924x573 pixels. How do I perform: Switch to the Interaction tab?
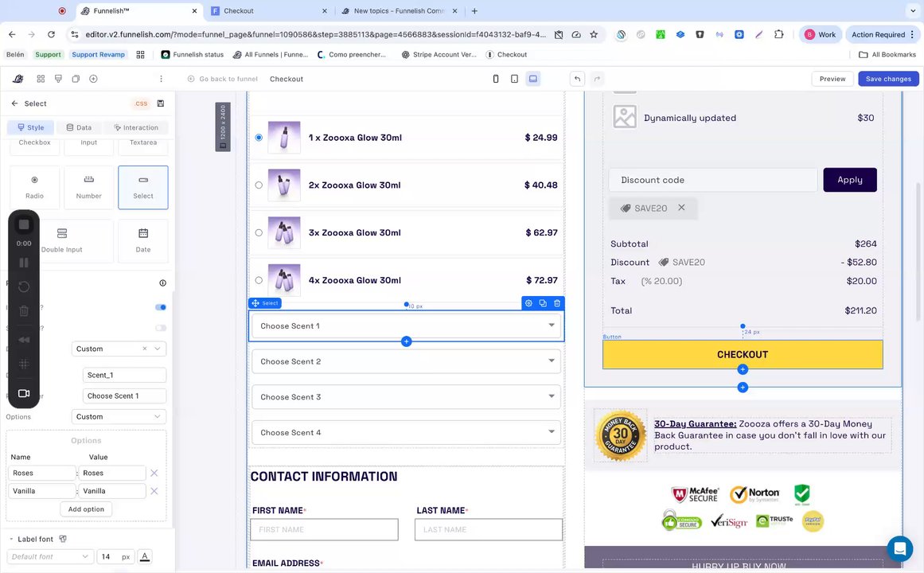point(136,127)
